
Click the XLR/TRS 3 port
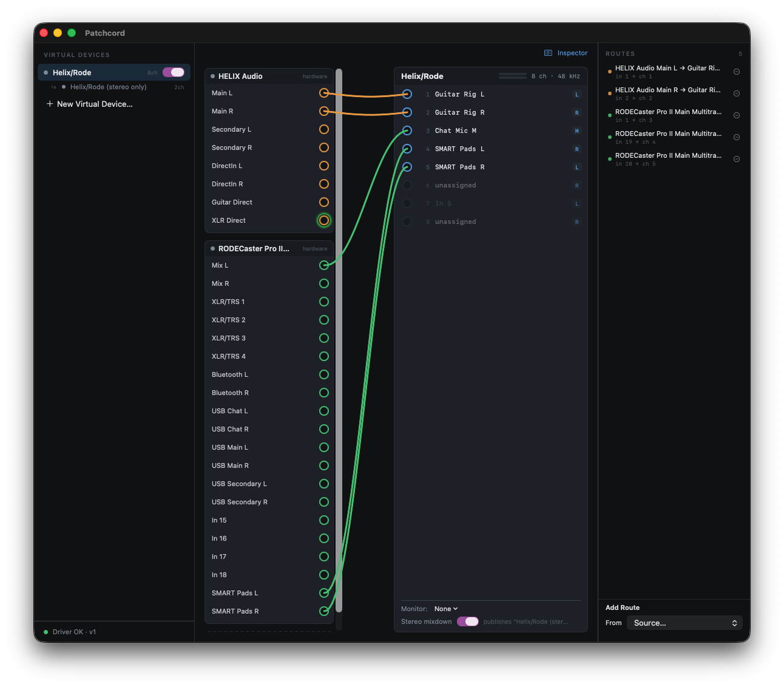(324, 338)
